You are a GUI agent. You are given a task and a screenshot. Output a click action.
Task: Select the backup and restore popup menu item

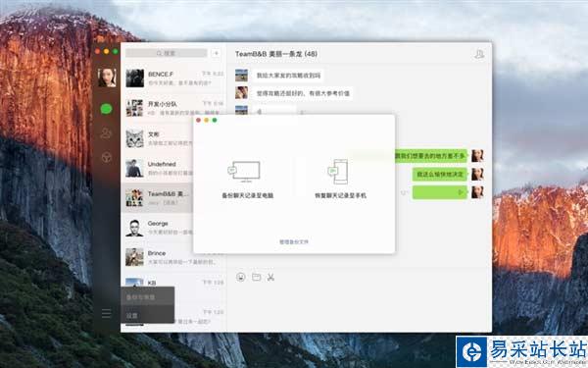pos(147,297)
